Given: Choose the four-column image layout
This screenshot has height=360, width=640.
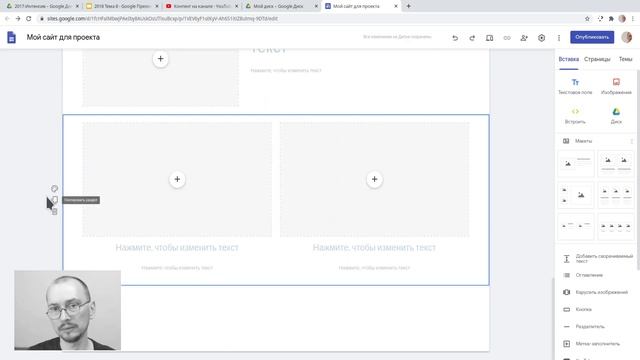Looking at the screenshot, I should point(616,227).
